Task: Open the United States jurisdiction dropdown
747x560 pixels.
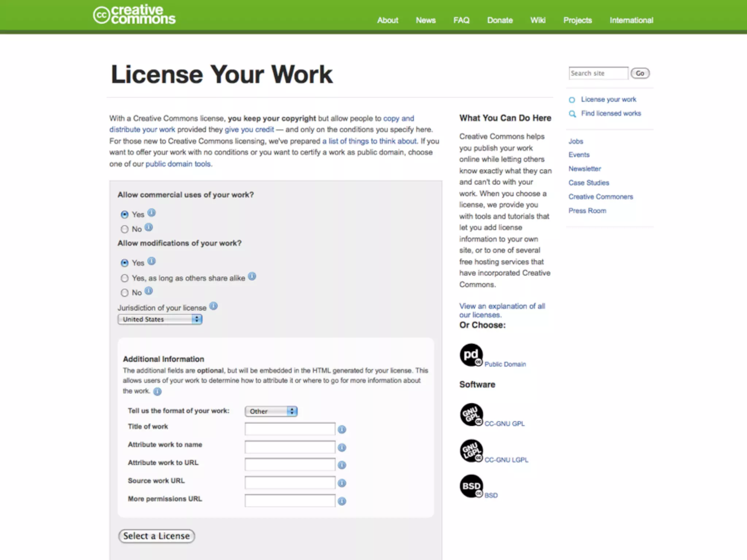Action: tap(160, 319)
